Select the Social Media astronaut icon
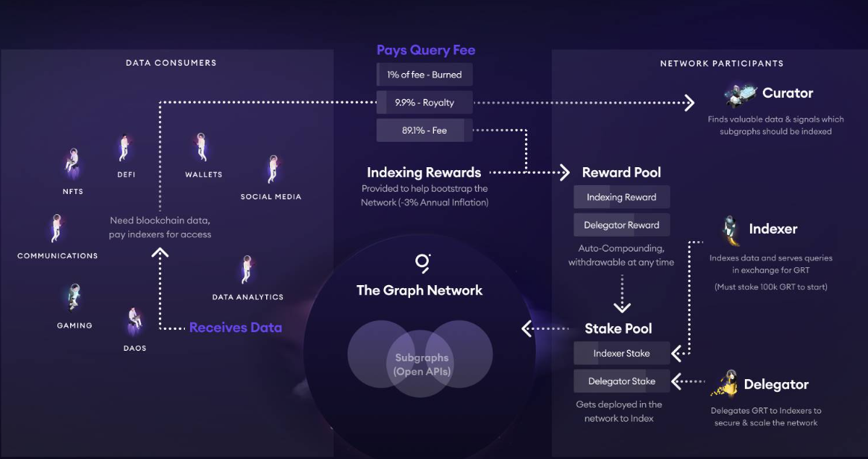The width and height of the screenshot is (868, 459). click(271, 170)
